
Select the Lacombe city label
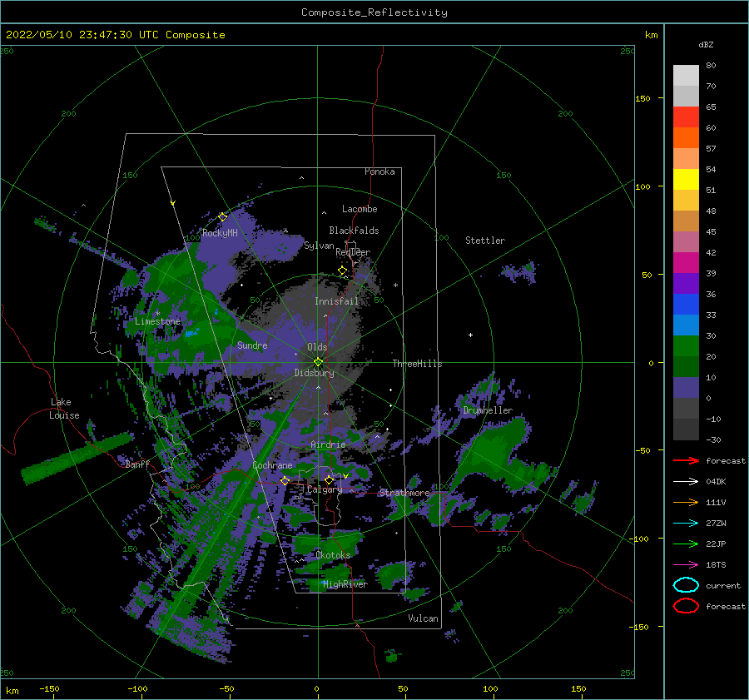pyautogui.click(x=360, y=209)
